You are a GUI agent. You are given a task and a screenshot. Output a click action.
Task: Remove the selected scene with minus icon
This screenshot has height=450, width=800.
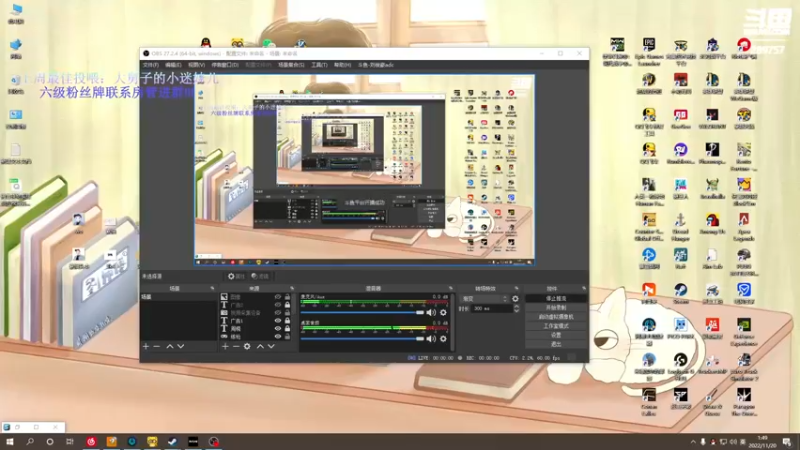tap(157, 346)
